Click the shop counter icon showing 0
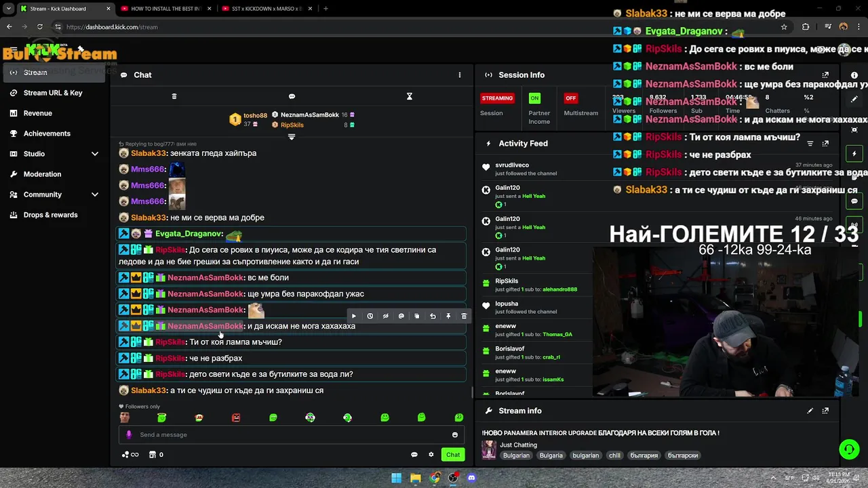 156,455
